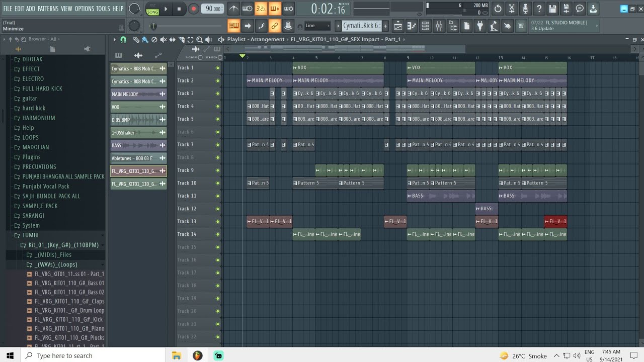Click the Undo history icon
The height and width of the screenshot is (362, 644).
[498, 9]
